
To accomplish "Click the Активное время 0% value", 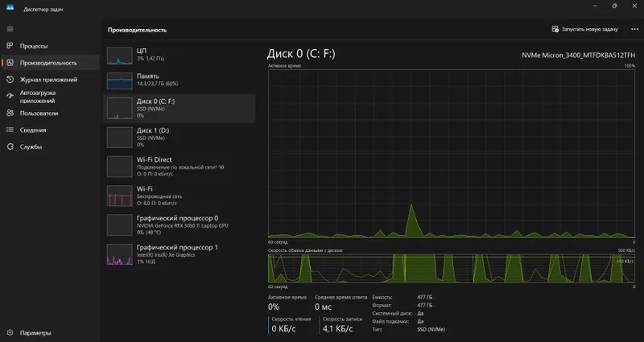I will 274,307.
